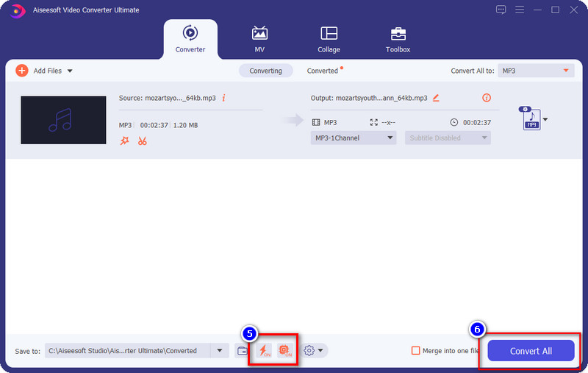Open the Collage tab
The width and height of the screenshot is (588, 373).
tap(329, 38)
